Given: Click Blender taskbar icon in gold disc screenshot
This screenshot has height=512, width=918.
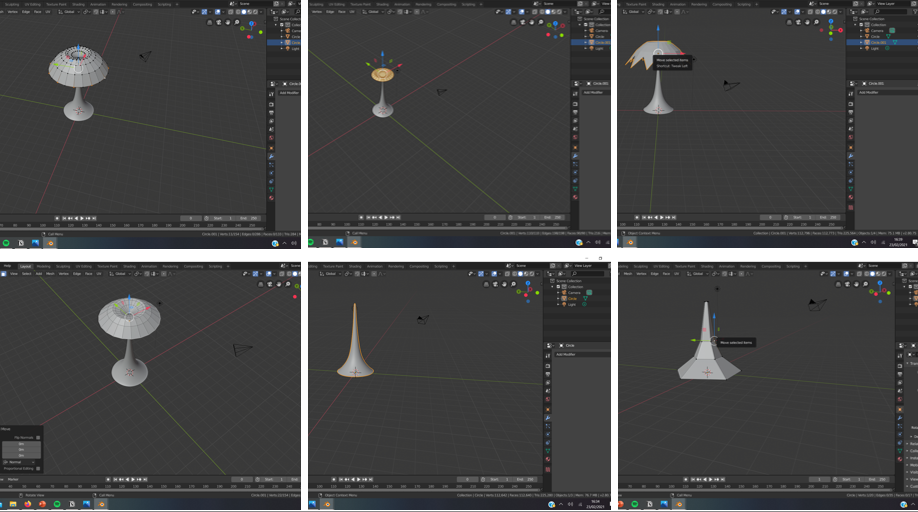Looking at the screenshot, I should 354,242.
